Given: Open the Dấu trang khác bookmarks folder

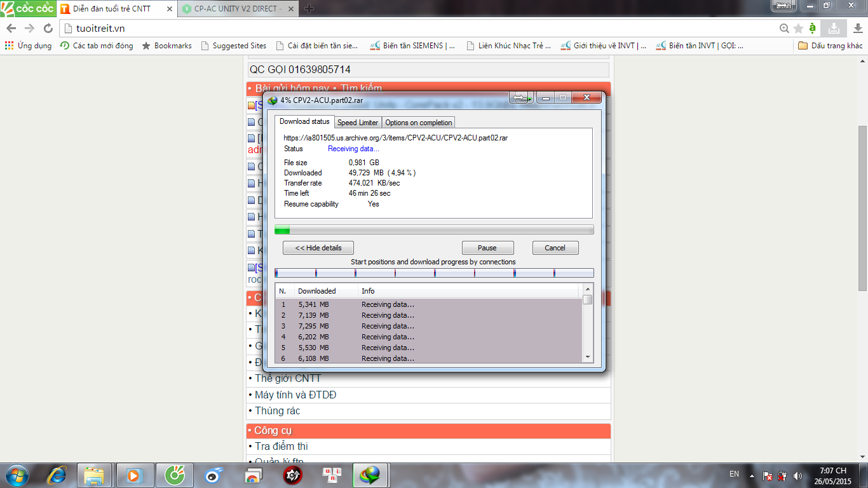Looking at the screenshot, I should 831,46.
